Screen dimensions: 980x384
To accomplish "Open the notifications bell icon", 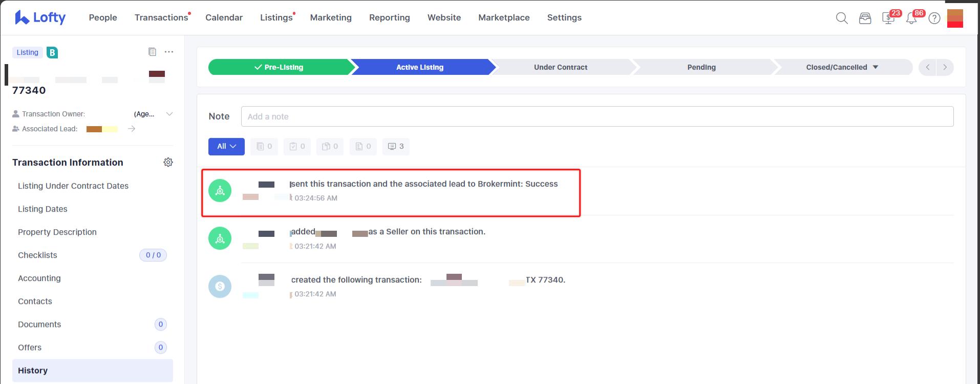I will (911, 19).
